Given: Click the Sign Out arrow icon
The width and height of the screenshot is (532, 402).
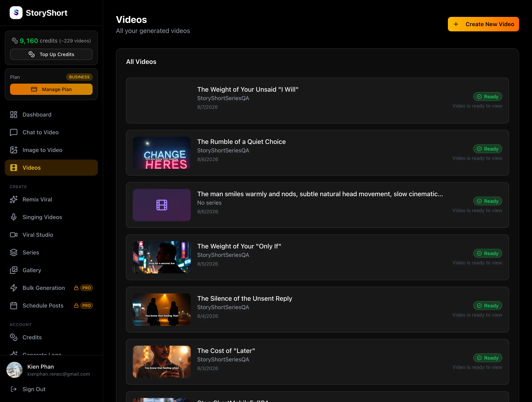Looking at the screenshot, I should (14, 389).
